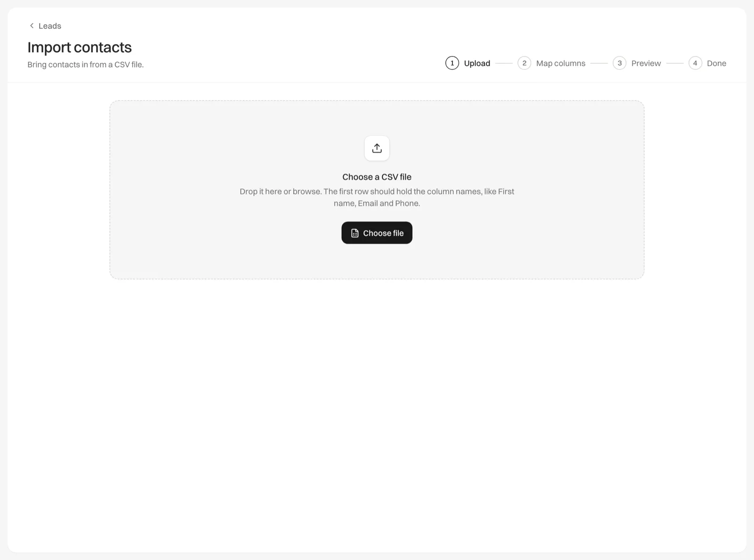
Task: Click step number 3 circle
Action: point(619,63)
